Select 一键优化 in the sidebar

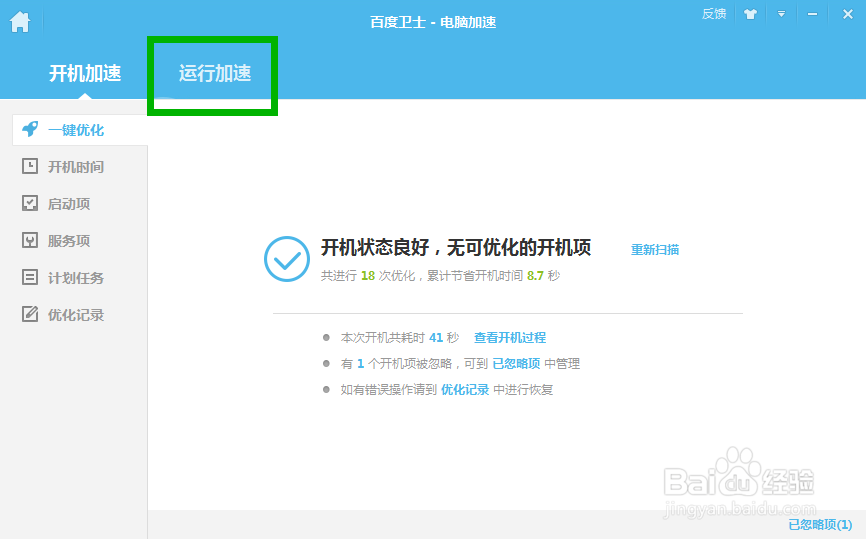tap(80, 130)
